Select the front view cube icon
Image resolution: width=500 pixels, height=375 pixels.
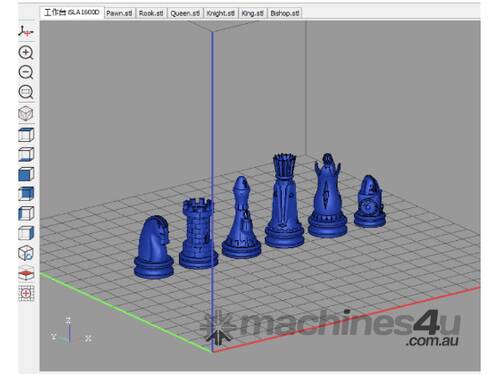coord(26,174)
